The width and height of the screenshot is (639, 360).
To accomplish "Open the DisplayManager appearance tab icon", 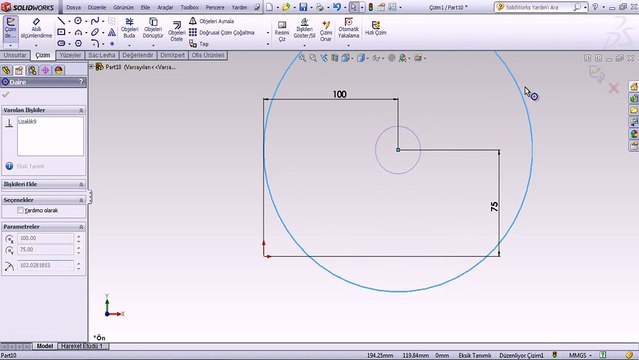I will [58, 70].
